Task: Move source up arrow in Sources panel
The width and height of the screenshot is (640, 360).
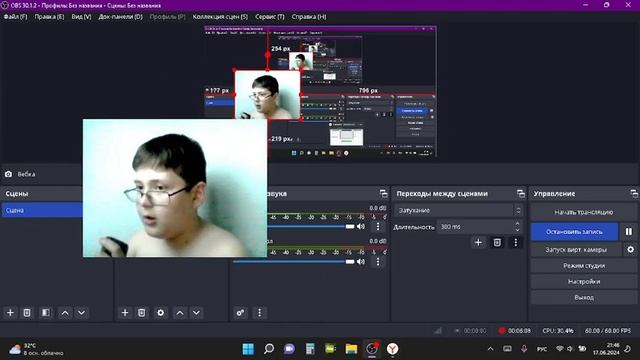Action: click(x=180, y=313)
